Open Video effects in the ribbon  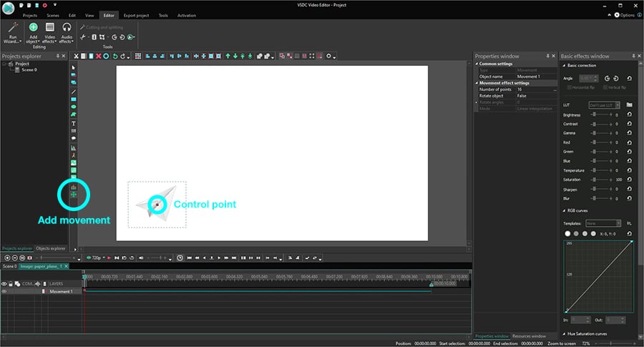click(49, 33)
